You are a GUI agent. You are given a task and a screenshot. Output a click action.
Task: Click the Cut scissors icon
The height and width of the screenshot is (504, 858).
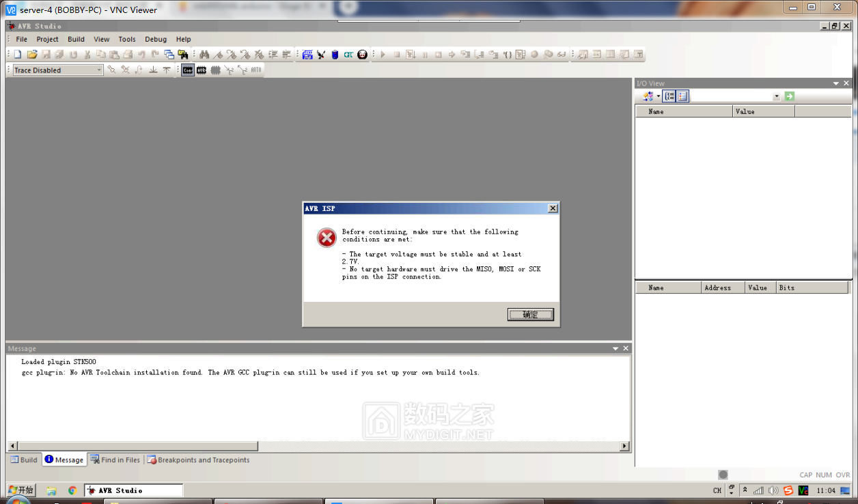(87, 54)
